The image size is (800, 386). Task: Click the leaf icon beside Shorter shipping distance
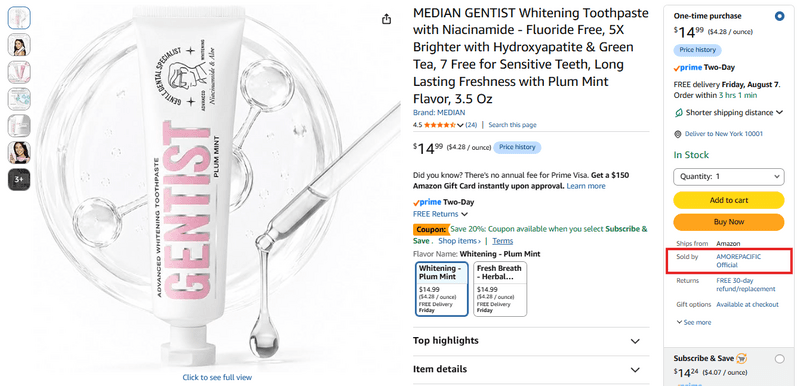pos(679,113)
